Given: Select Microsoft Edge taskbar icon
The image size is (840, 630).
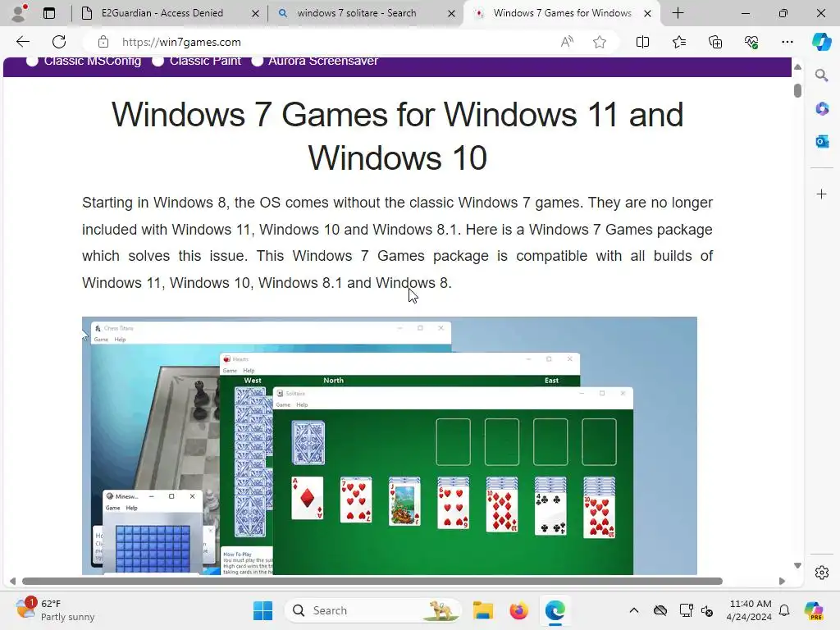Looking at the screenshot, I should coord(555,610).
